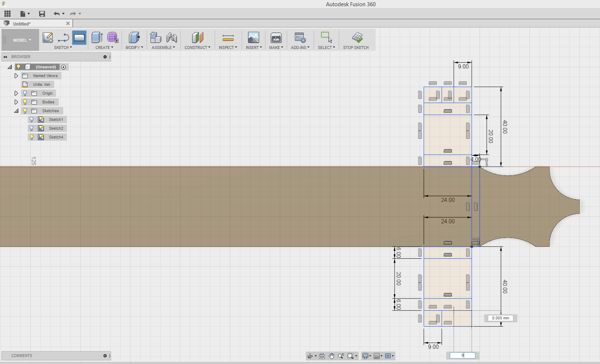Open the INSERT menu

pyautogui.click(x=254, y=48)
